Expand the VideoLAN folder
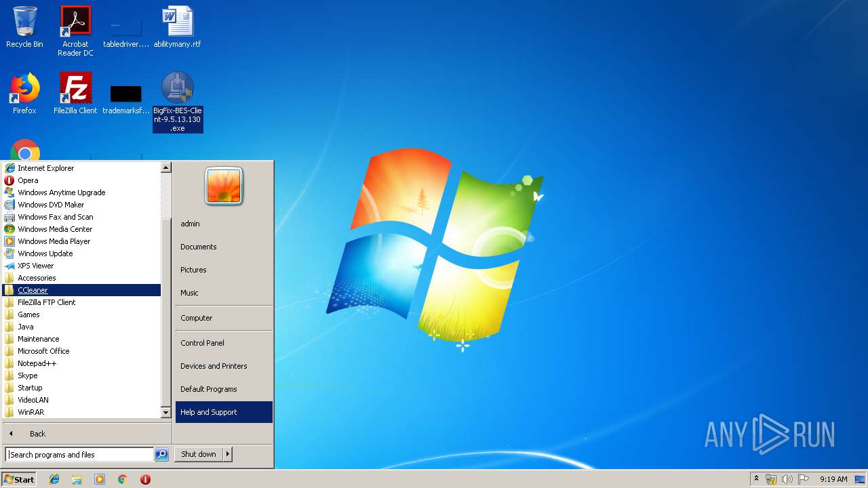Image resolution: width=868 pixels, height=488 pixels. tap(81, 400)
